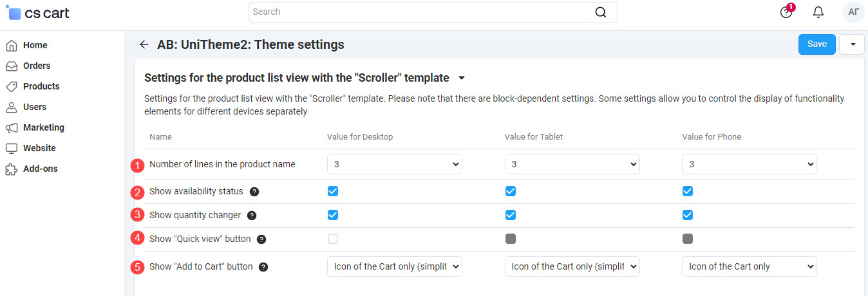Open Desktop number of lines dropdown

(395, 164)
